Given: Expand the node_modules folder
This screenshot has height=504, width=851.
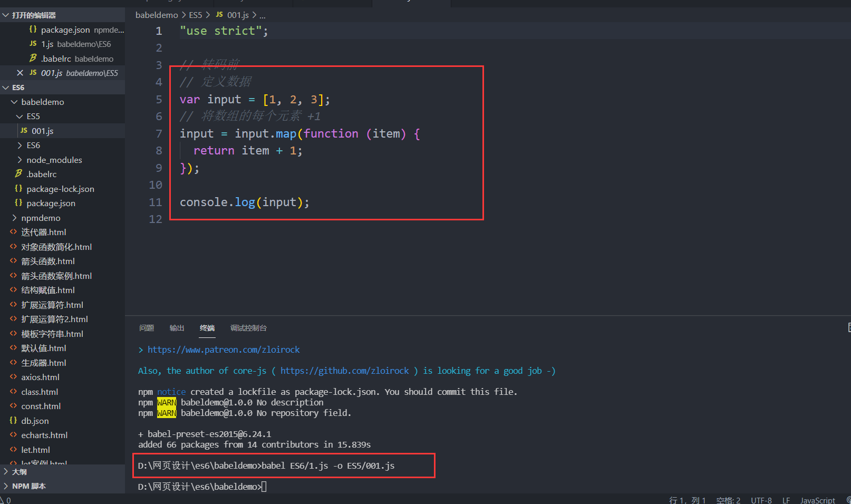Looking at the screenshot, I should [x=20, y=160].
